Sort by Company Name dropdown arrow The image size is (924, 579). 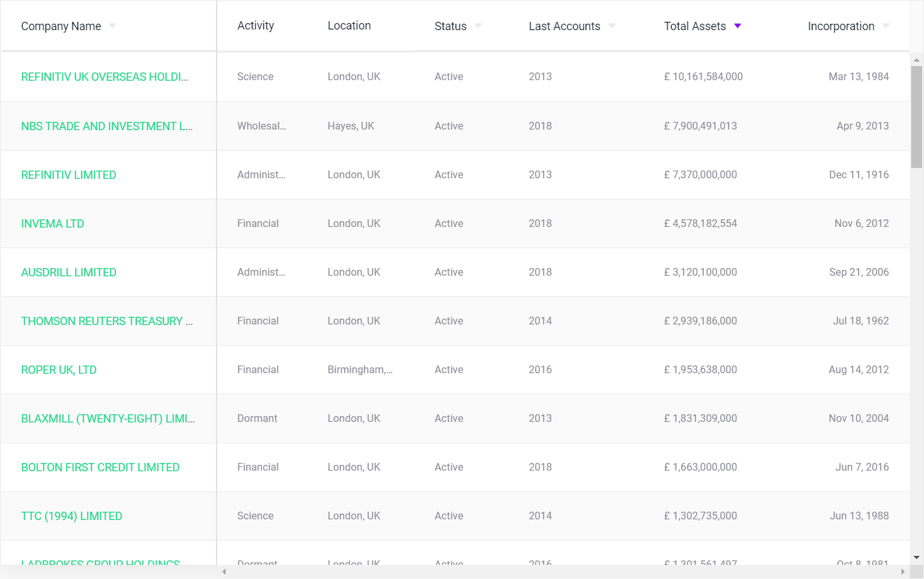tap(113, 26)
